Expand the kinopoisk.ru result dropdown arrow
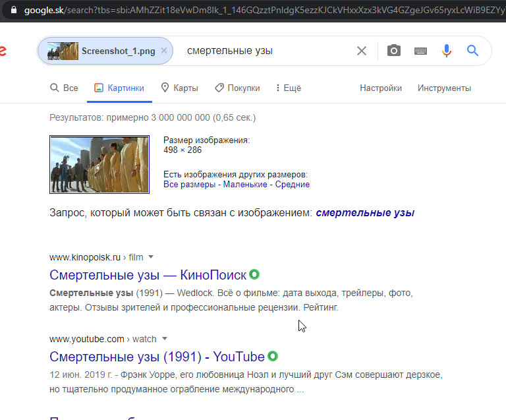Screen dimensions: 506x420 (x=150, y=257)
